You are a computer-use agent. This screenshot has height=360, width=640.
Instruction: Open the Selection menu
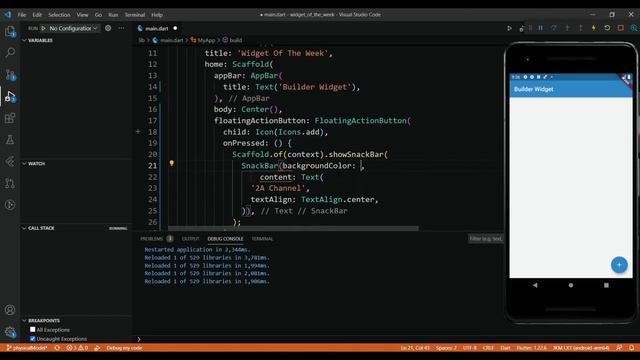pyautogui.click(x=59, y=15)
